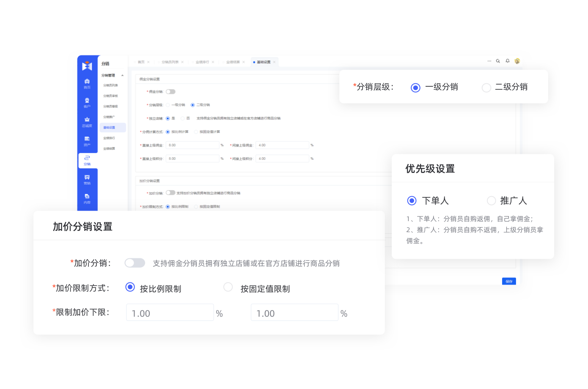
Task: Open the three-dots more menu in top bar
Action: point(489,61)
